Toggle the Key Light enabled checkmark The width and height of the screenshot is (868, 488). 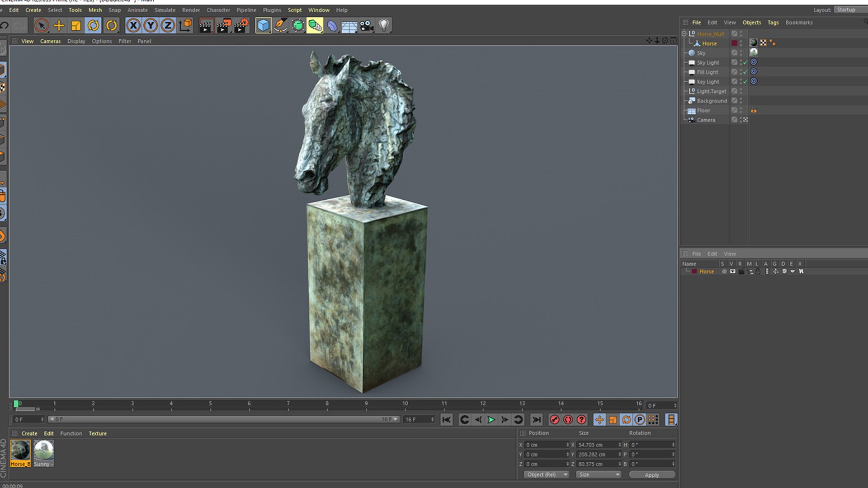point(745,82)
